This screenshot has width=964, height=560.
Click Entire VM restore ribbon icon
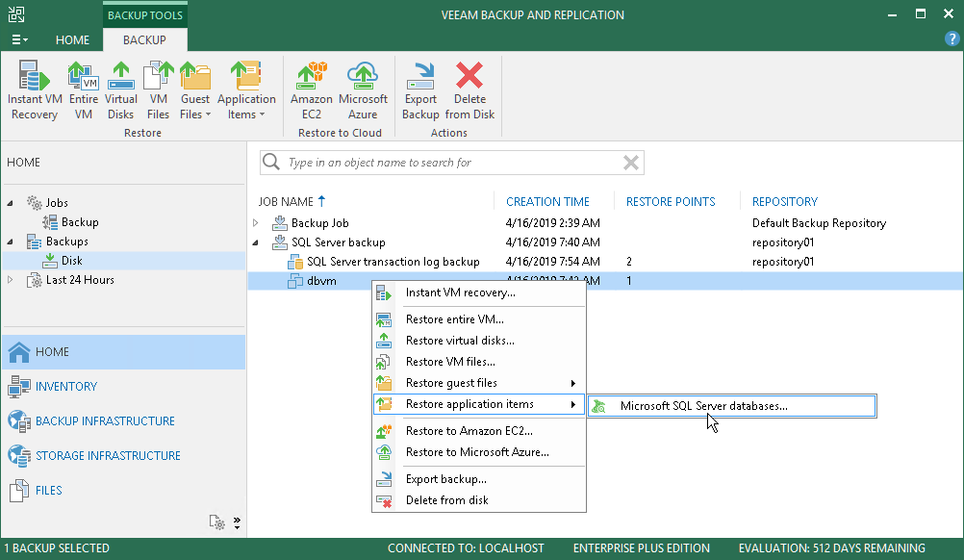[83, 90]
